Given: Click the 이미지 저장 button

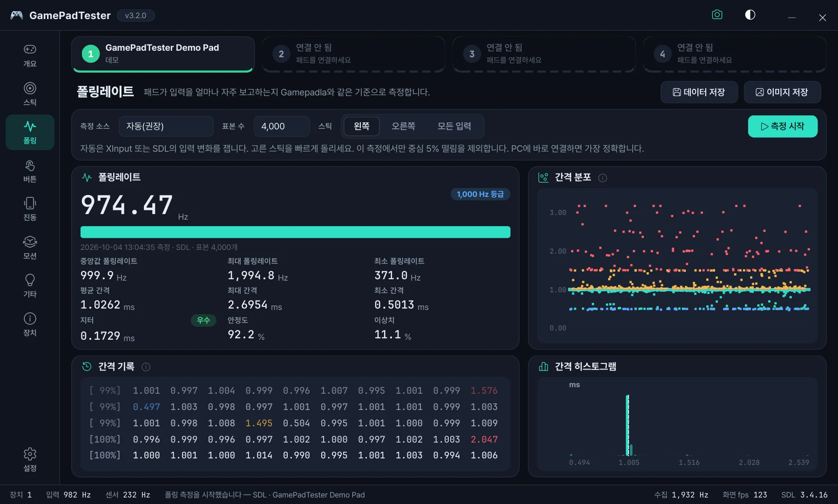Looking at the screenshot, I should (x=782, y=92).
